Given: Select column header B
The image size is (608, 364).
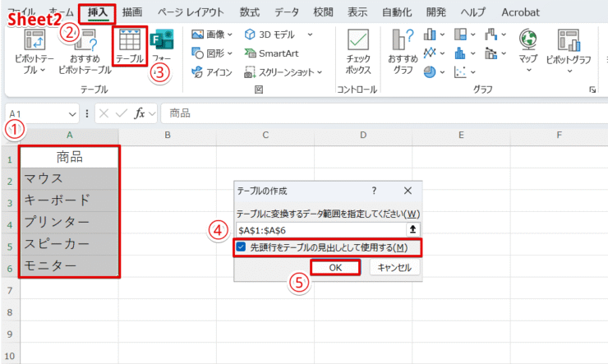Looking at the screenshot, I should pyautogui.click(x=168, y=135).
